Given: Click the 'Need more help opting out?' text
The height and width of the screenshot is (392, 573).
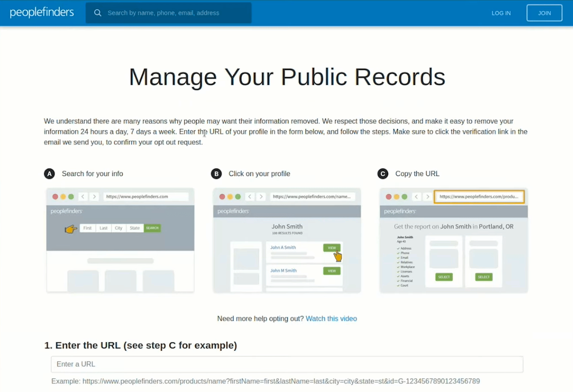Looking at the screenshot, I should tap(261, 318).
